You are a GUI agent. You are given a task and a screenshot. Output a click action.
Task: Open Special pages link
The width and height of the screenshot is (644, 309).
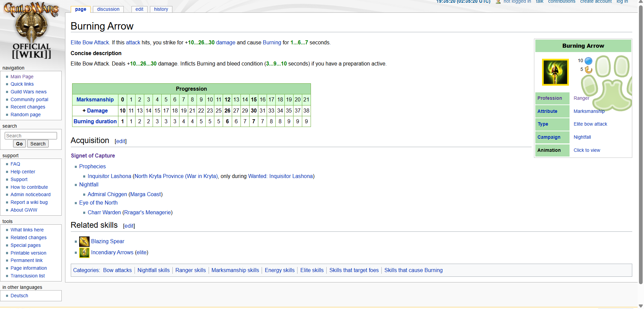[25, 245]
